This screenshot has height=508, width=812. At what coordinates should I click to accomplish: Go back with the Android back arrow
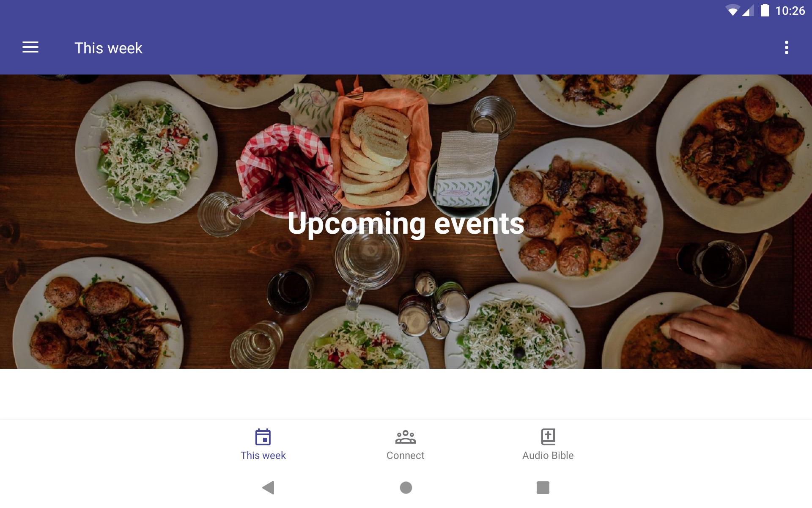[x=269, y=488]
